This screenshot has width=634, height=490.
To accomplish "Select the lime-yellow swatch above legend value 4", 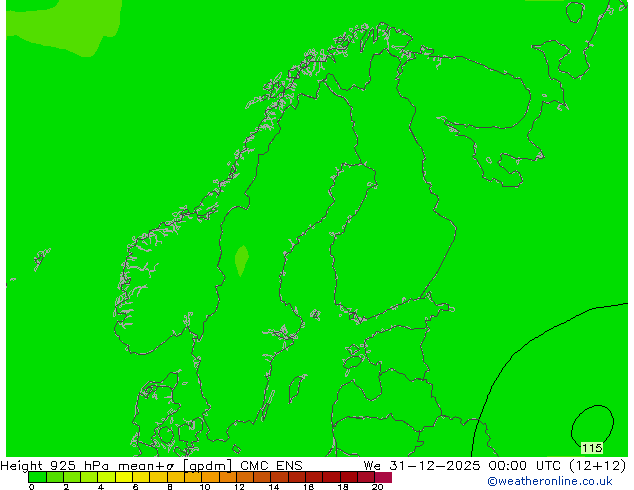I will coord(107,477).
